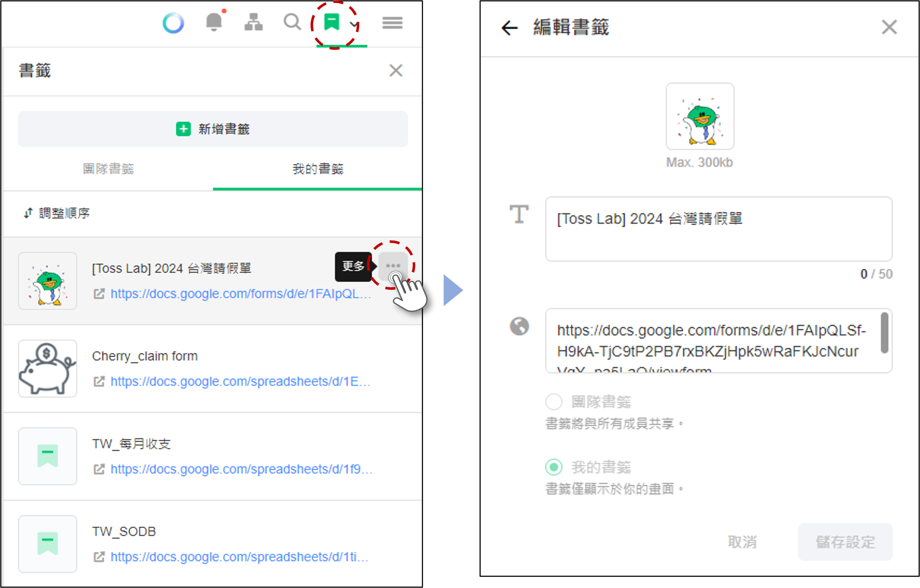This screenshot has width=920, height=588.
Task: Click the bookmark title input field
Action: (718, 228)
